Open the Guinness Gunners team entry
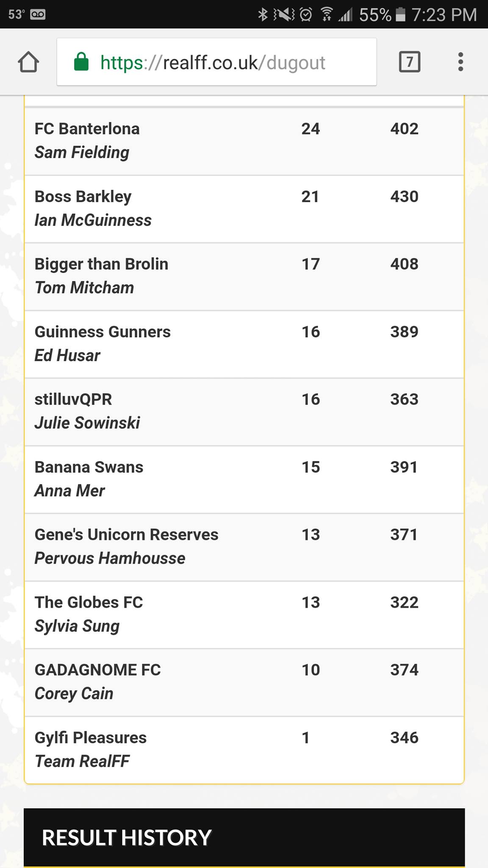488x868 pixels. (244, 344)
